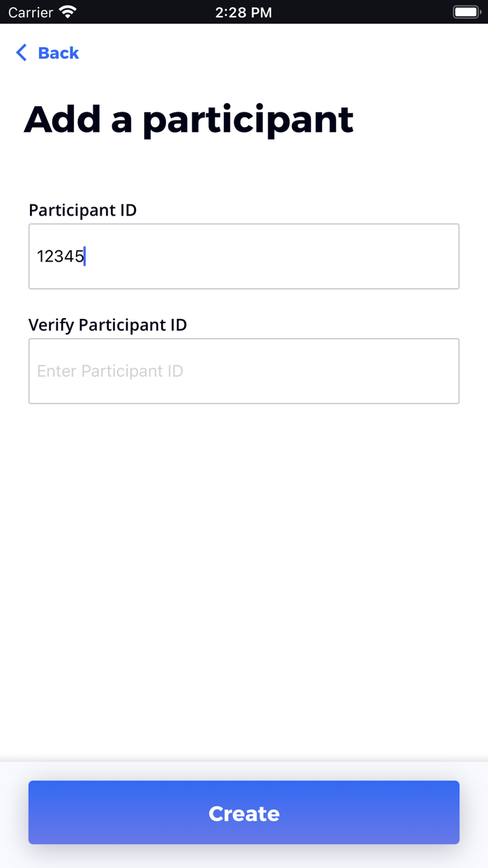Tap the Verify Participant ID label
The height and width of the screenshot is (868, 488).
107,324
